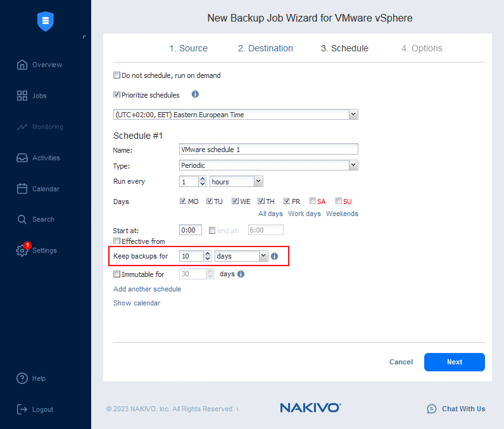
Task: Uncheck Prioritize schedules checkbox
Action: [x=117, y=94]
